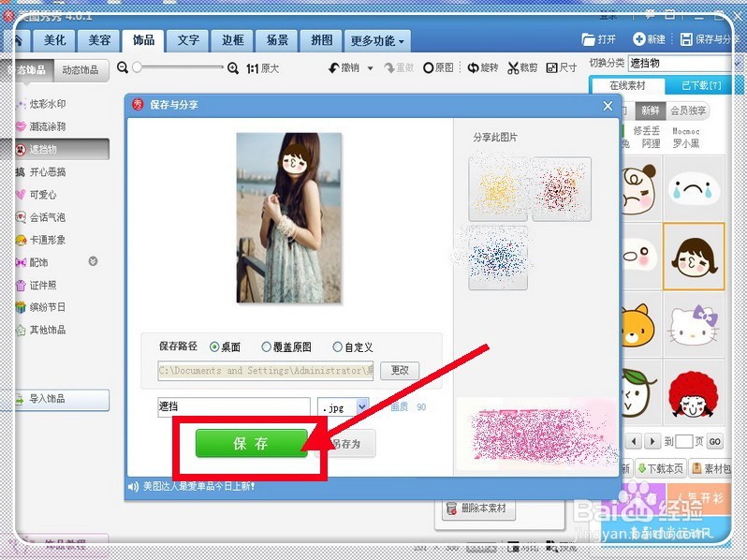Image resolution: width=747 pixels, height=560 pixels.
Task: Click the 新鲜 filter button
Action: (650, 111)
